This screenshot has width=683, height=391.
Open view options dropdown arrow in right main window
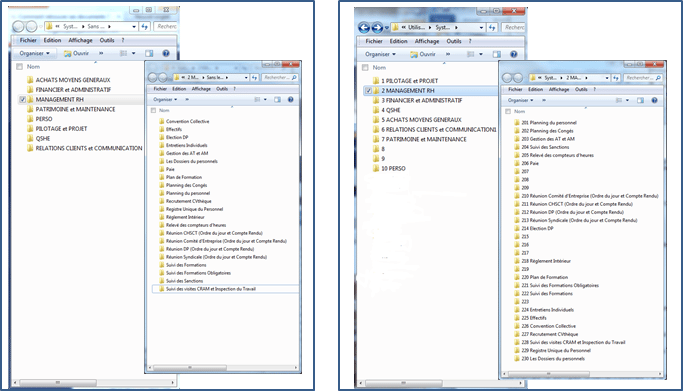click(481, 54)
